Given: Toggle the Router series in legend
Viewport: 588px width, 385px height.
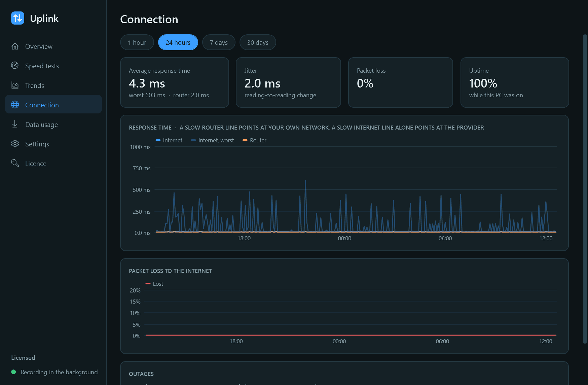Looking at the screenshot, I should tap(254, 140).
